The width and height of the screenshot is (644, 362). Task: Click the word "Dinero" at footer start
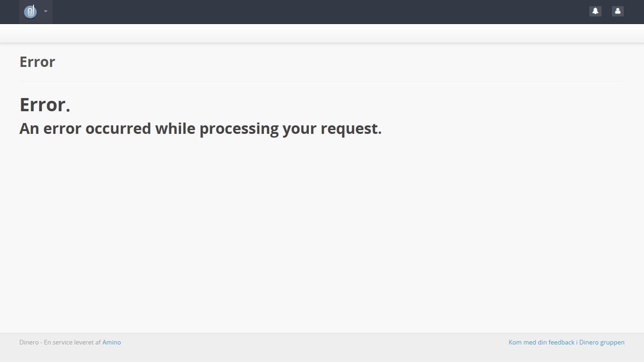click(29, 342)
